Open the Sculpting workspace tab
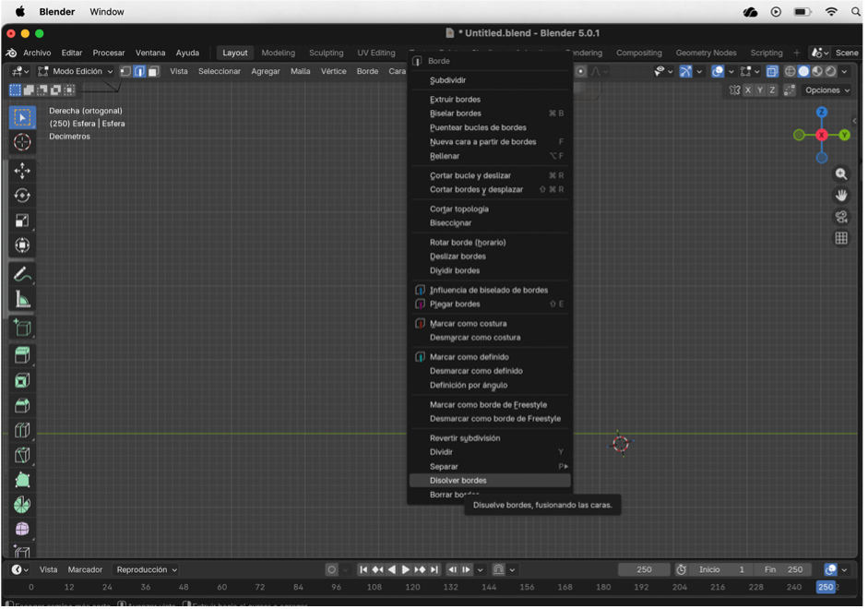The image size is (868, 609). pyautogui.click(x=326, y=53)
